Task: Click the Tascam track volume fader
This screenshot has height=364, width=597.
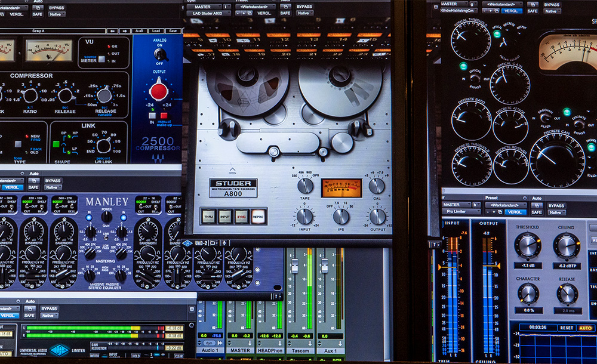Action: [295, 266]
